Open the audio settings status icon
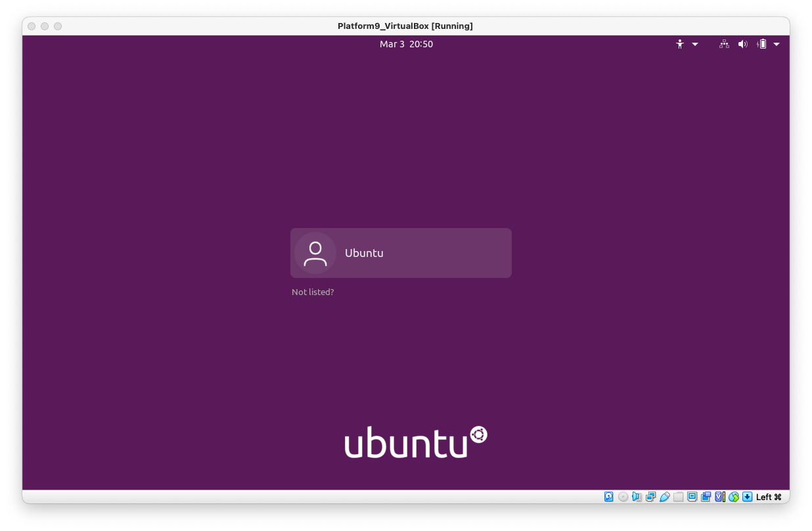Viewport: 812px width, 531px height. point(637,497)
